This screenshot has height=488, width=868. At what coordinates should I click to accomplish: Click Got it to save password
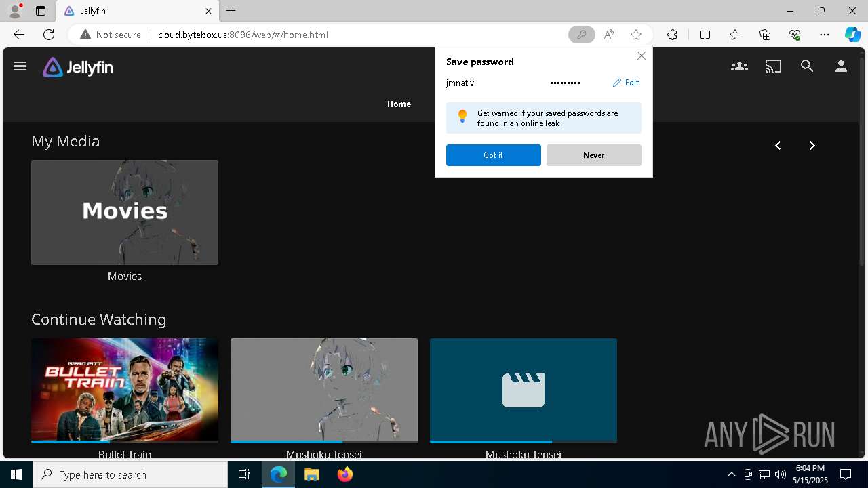pos(494,155)
